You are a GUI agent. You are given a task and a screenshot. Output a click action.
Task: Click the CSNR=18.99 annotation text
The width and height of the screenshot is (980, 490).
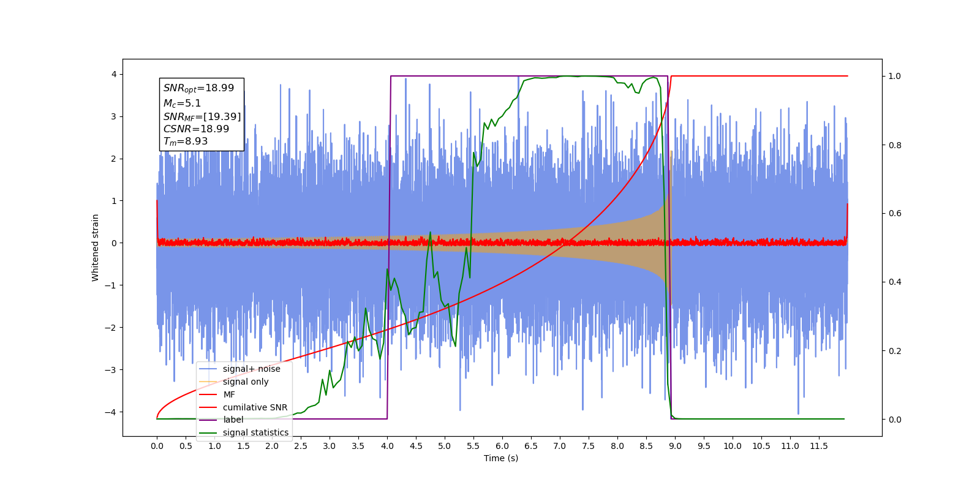coord(196,129)
